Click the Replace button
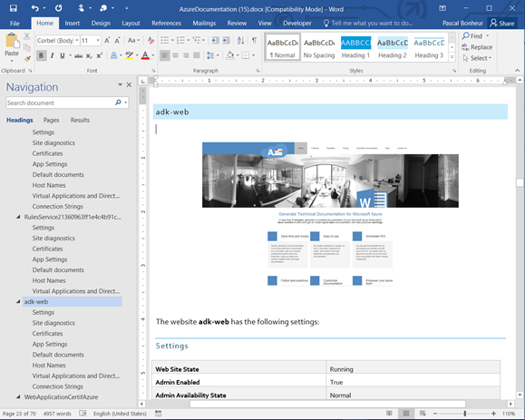 point(477,47)
